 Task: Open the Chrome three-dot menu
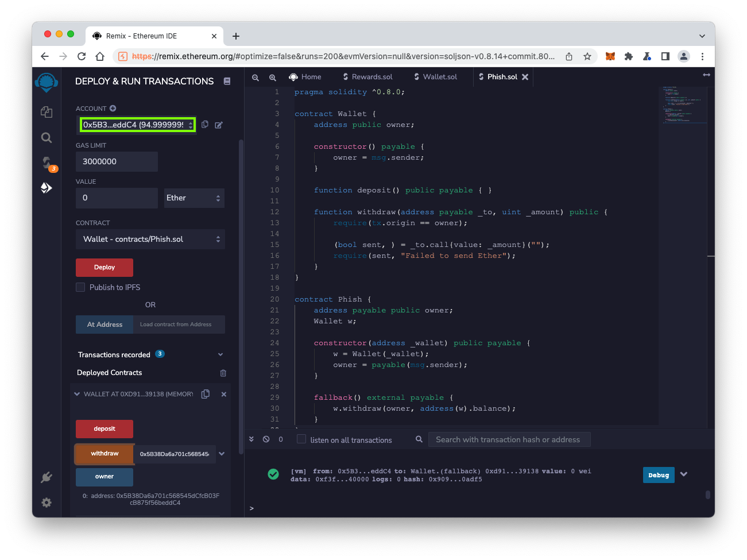point(702,56)
